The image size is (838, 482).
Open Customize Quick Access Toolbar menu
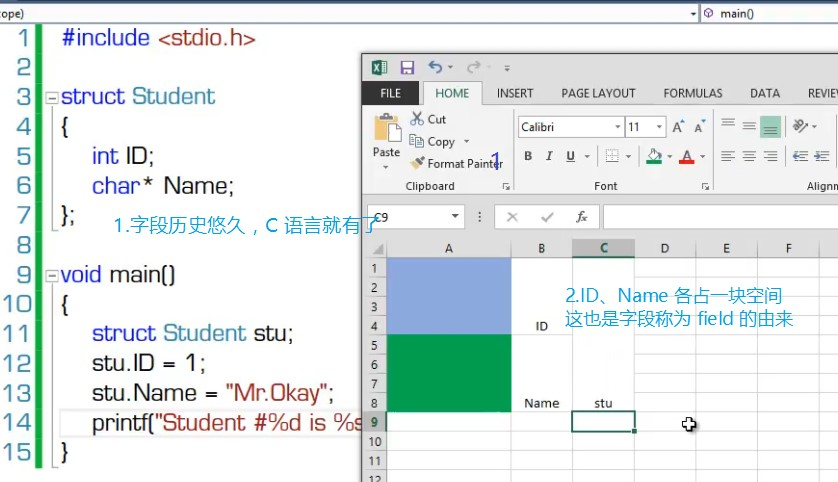[x=507, y=68]
